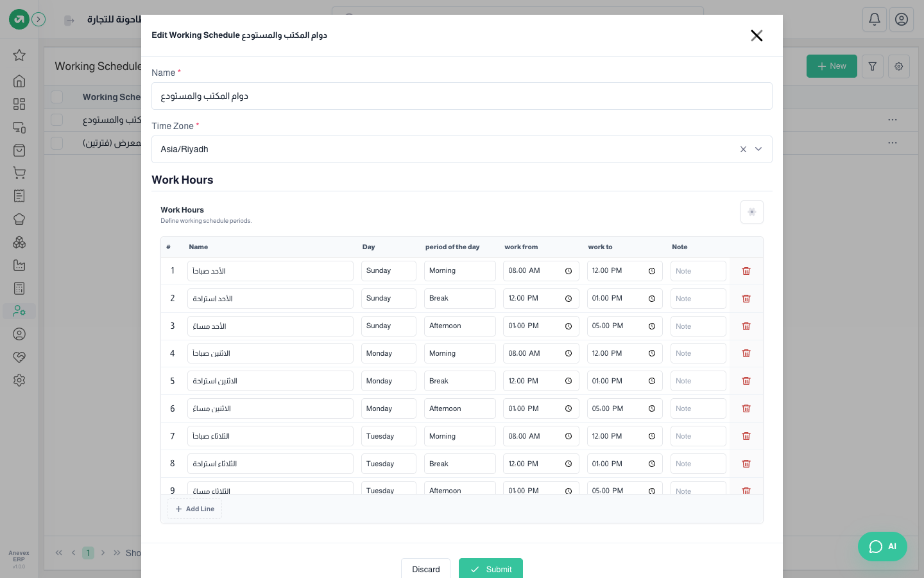
Task: Open the shopping cart sidebar icon
Action: [x=19, y=173]
